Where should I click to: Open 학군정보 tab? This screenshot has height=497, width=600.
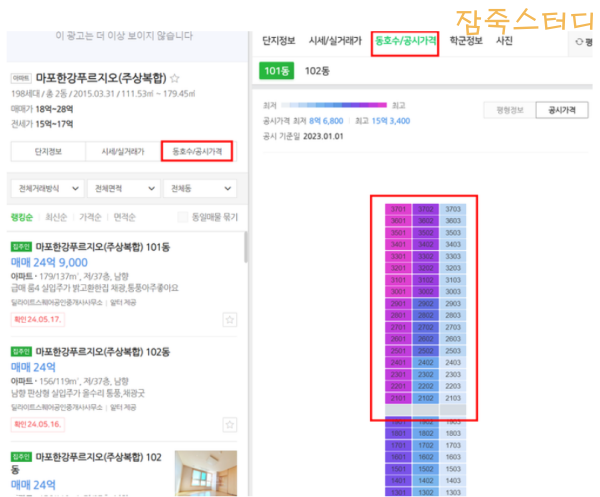tap(466, 41)
